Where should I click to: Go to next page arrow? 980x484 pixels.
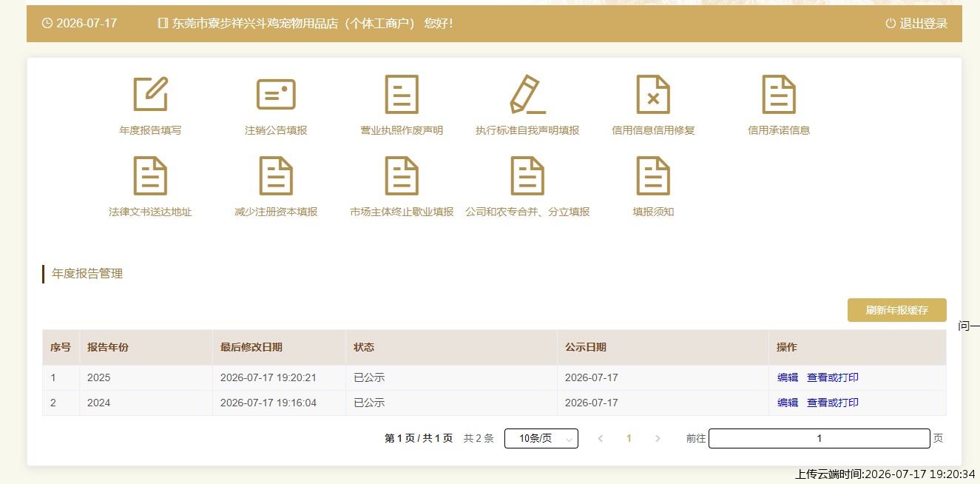[x=658, y=438]
